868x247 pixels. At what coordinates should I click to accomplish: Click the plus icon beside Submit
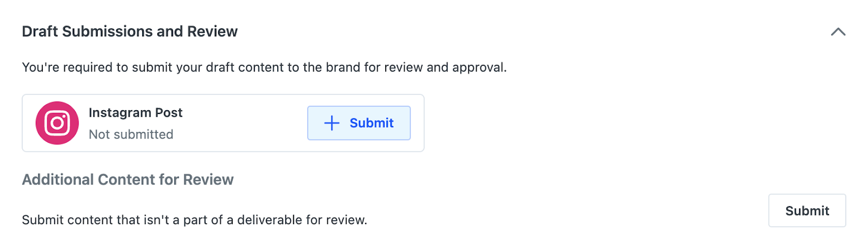point(331,123)
